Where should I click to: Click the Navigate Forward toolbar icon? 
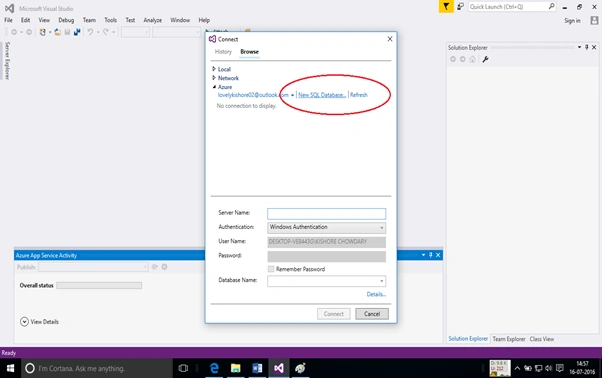(29, 32)
